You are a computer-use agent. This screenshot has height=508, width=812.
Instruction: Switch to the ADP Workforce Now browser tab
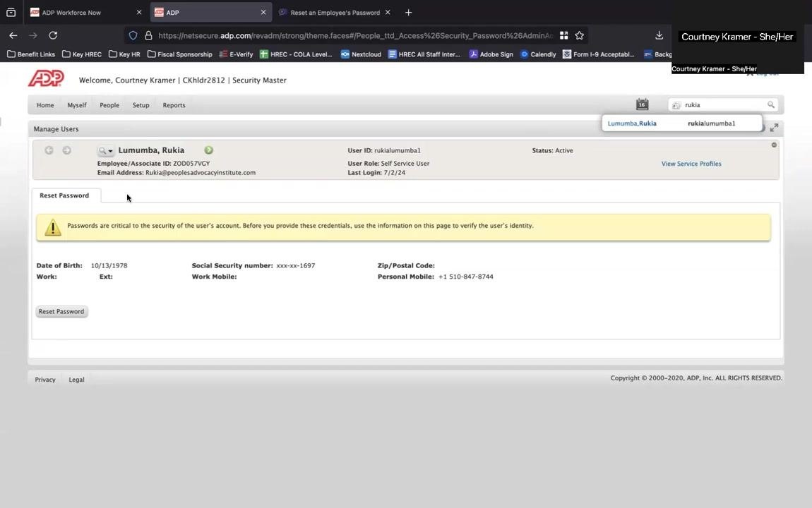[x=85, y=13]
